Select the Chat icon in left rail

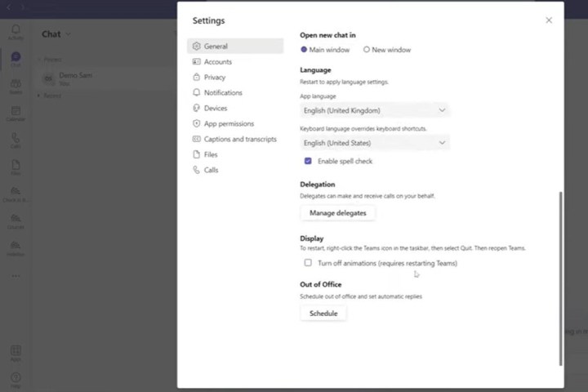tap(16, 58)
